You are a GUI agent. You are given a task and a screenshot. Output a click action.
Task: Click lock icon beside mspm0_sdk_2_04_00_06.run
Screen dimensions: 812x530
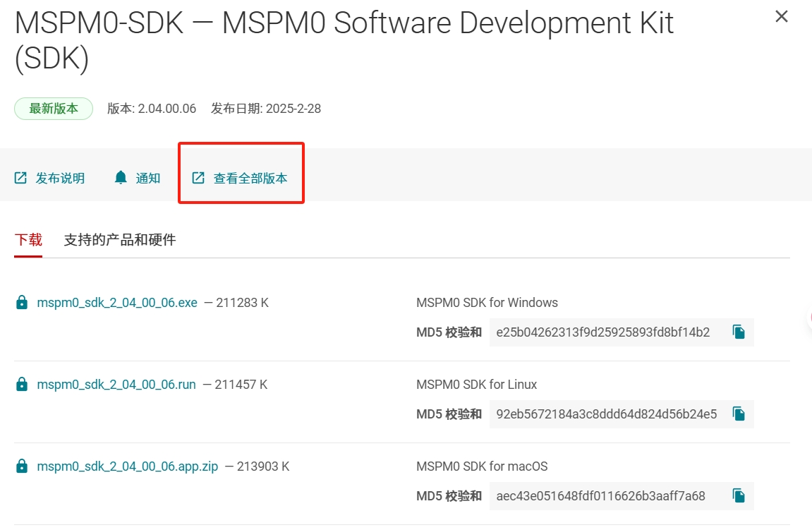coord(22,384)
